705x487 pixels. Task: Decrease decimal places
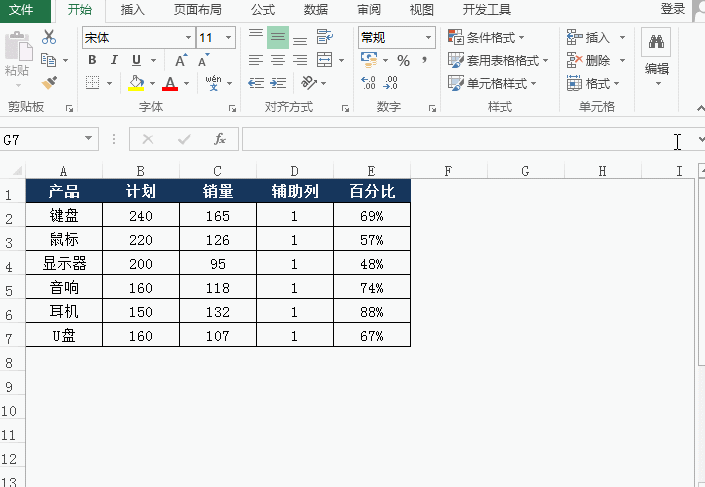[390, 83]
